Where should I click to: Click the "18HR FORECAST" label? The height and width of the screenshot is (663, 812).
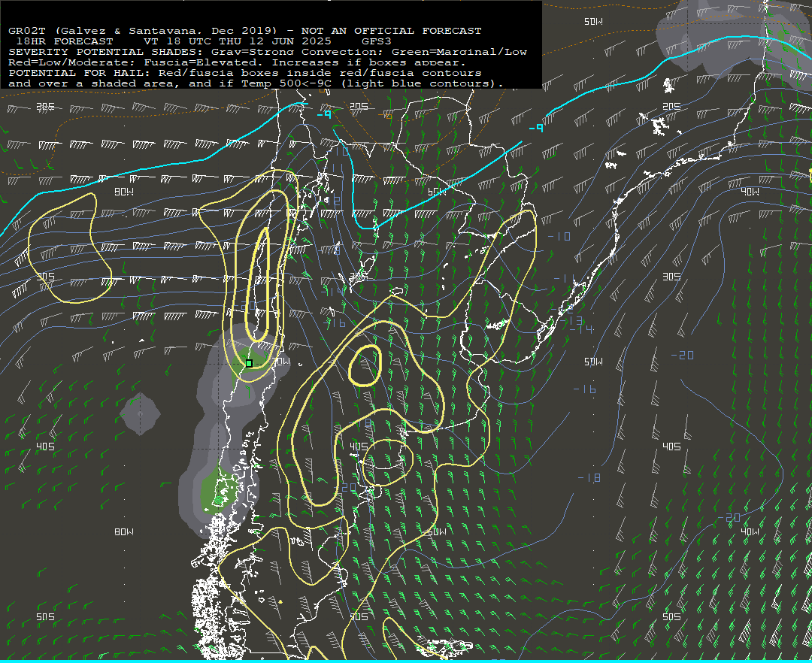click(64, 41)
